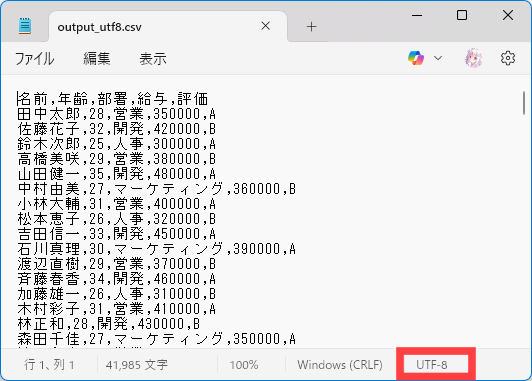Click the 石川真理 row
The height and width of the screenshot is (381, 532).
coord(157,249)
